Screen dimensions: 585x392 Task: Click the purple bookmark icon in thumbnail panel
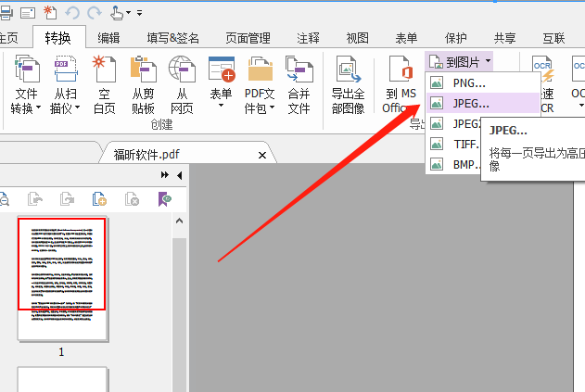click(x=164, y=198)
